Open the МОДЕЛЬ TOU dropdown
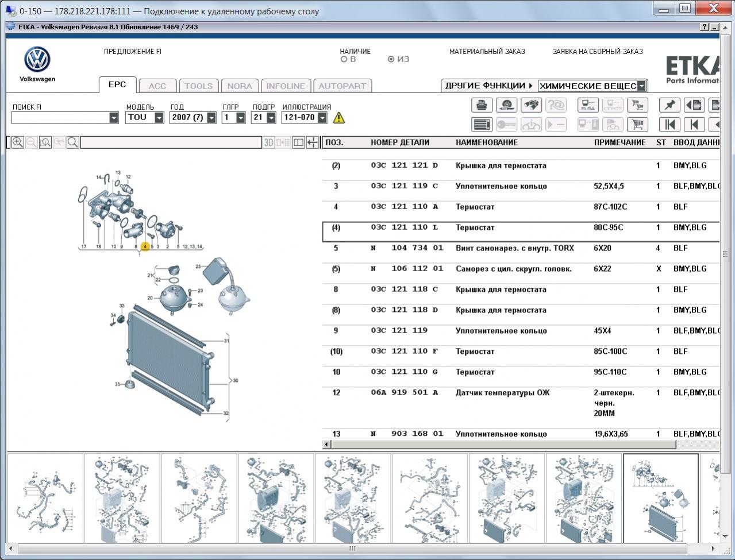 pos(159,118)
